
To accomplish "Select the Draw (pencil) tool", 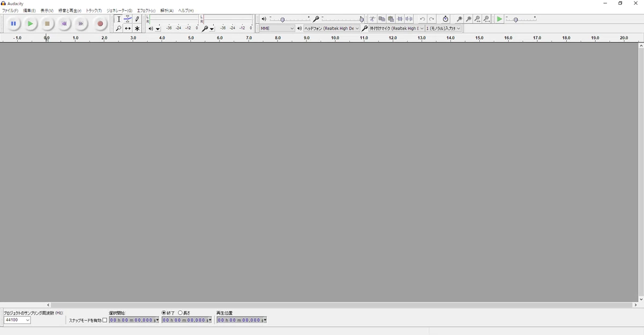I will pos(137,19).
